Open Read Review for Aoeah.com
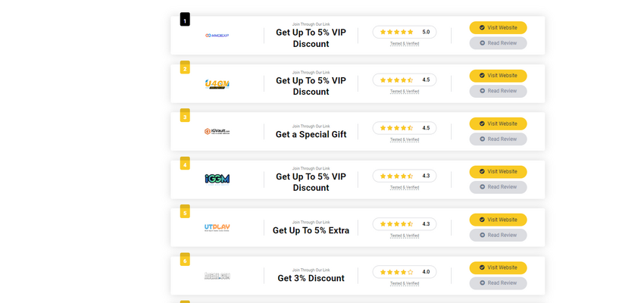644x303 pixels. (498, 283)
